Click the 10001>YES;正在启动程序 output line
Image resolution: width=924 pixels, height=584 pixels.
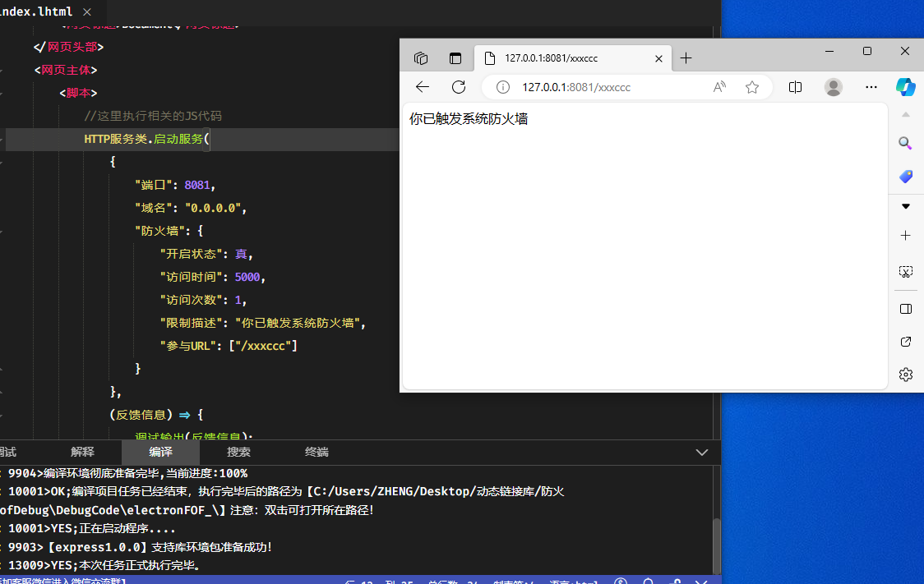click(91, 529)
